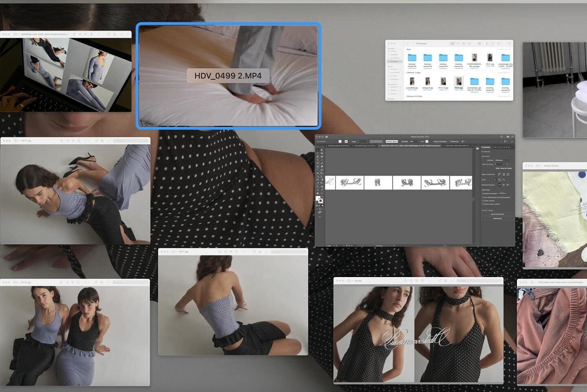
Task: Open sidebar view dropdown in P9 11.jpg window
Action: [20, 141]
